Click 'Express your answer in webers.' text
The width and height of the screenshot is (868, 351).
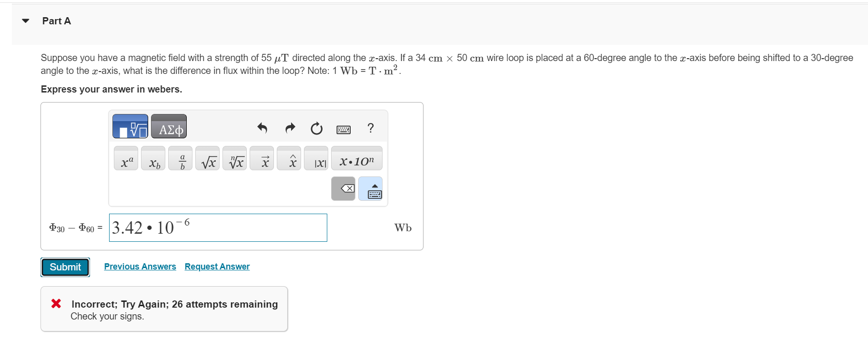[x=111, y=89]
